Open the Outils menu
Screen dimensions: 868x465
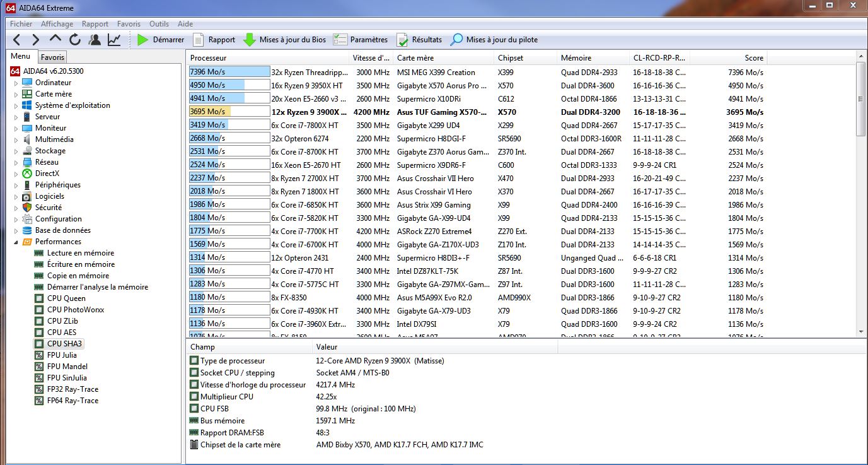pyautogui.click(x=159, y=24)
